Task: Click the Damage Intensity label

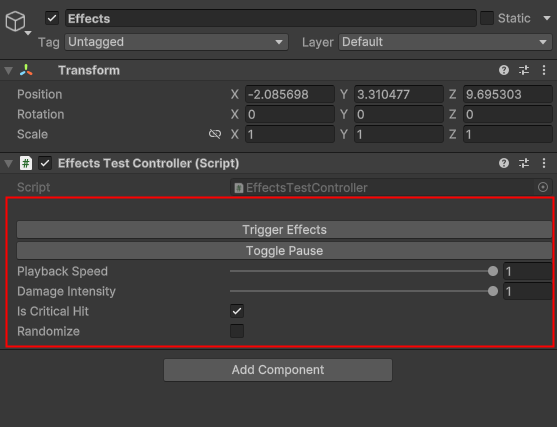Action: (x=66, y=291)
